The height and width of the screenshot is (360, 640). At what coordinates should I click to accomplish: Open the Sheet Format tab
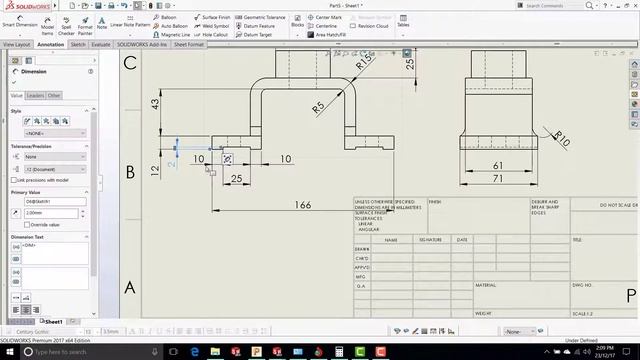[x=189, y=44]
